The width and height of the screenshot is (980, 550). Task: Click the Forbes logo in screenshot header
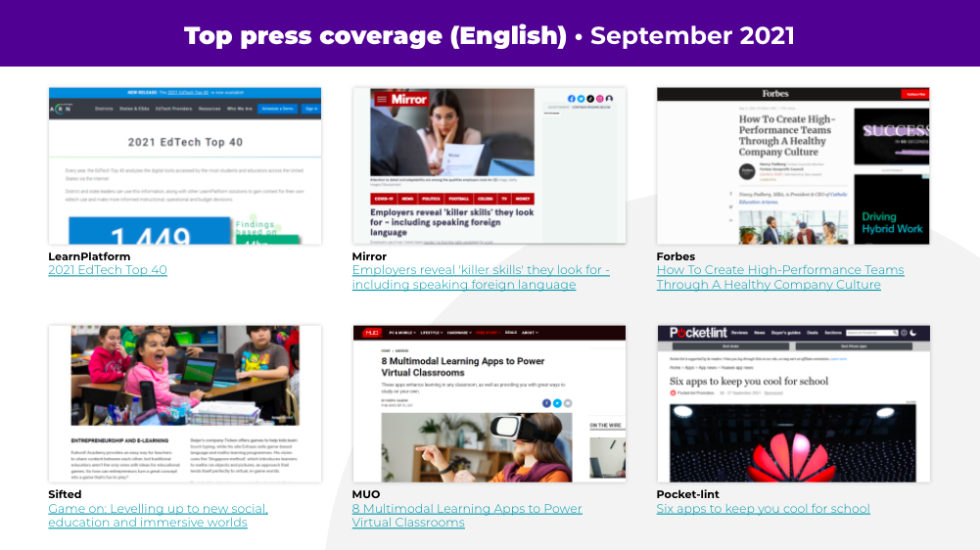775,94
